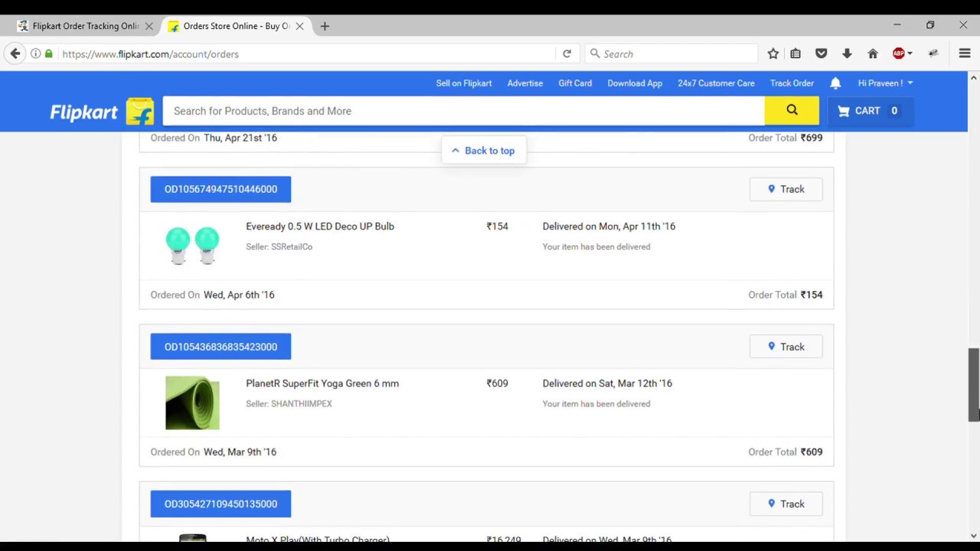This screenshot has width=980, height=551.
Task: Click Ordered On Wed, Mar 9th '16
Action: (x=213, y=452)
